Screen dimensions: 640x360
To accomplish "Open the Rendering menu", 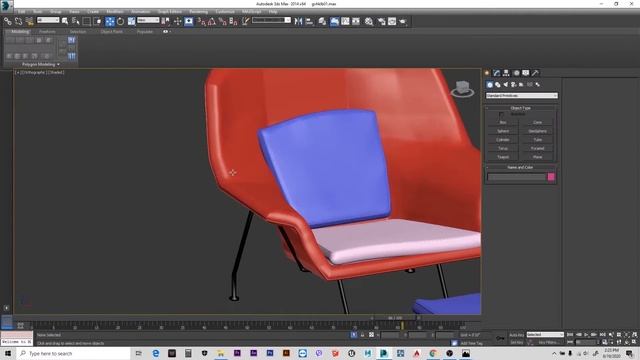I will point(198,11).
